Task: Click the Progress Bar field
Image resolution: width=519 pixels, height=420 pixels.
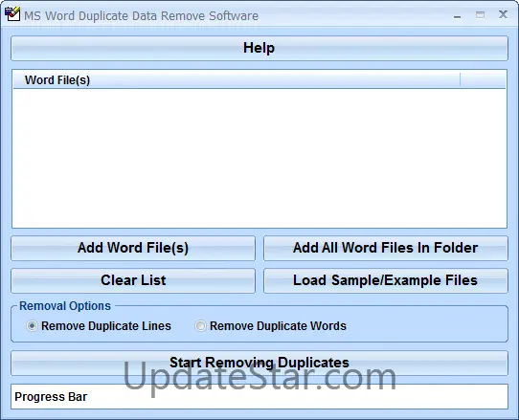Action: (x=259, y=396)
